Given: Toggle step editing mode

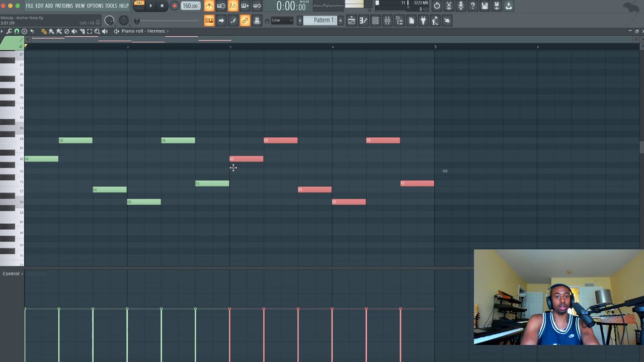Looking at the screenshot, I should [233, 21].
